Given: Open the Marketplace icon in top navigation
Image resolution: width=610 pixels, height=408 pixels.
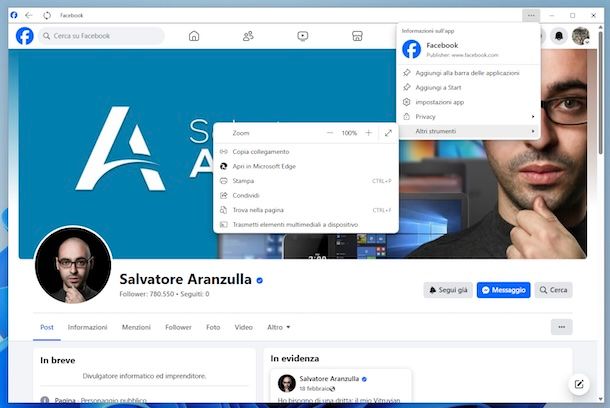Looking at the screenshot, I should pyautogui.click(x=356, y=36).
